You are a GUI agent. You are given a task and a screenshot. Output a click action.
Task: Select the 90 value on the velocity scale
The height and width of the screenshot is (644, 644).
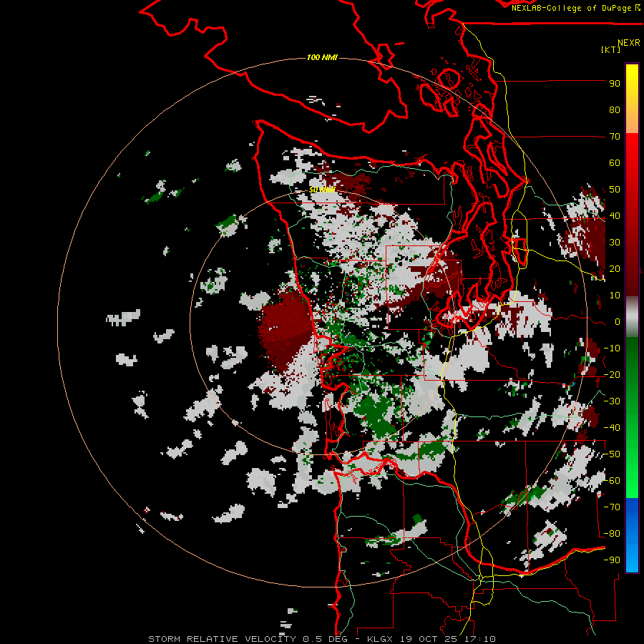615,84
